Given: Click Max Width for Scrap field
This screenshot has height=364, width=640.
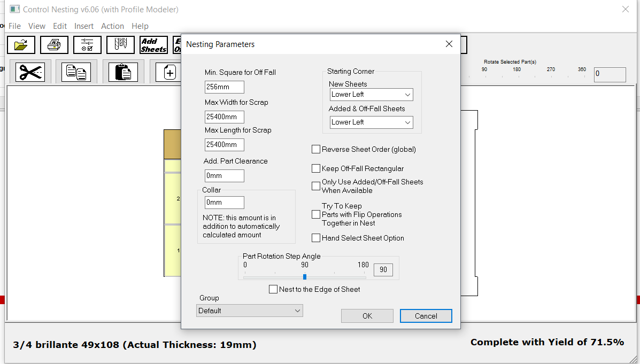Looking at the screenshot, I should tap(225, 117).
